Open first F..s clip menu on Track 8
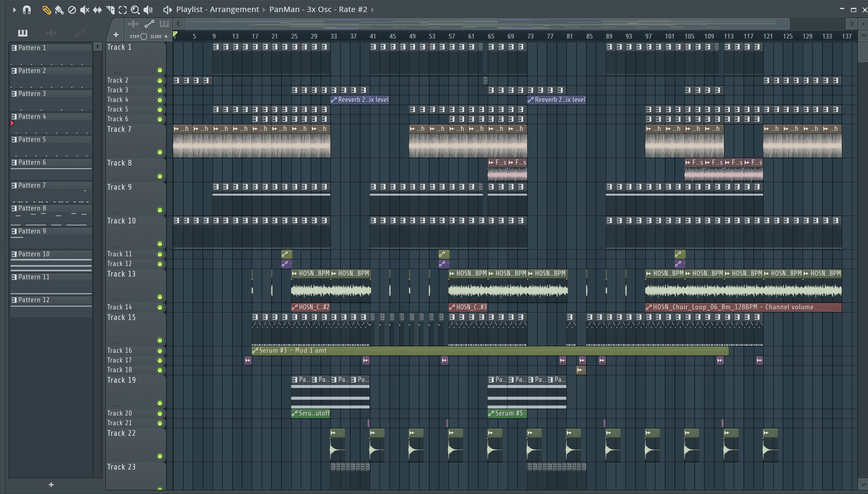Image resolution: width=868 pixels, height=494 pixels. pyautogui.click(x=491, y=163)
